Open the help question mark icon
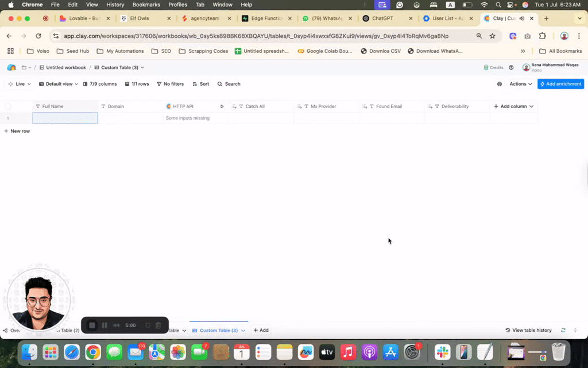The image size is (588, 368). 511,67
